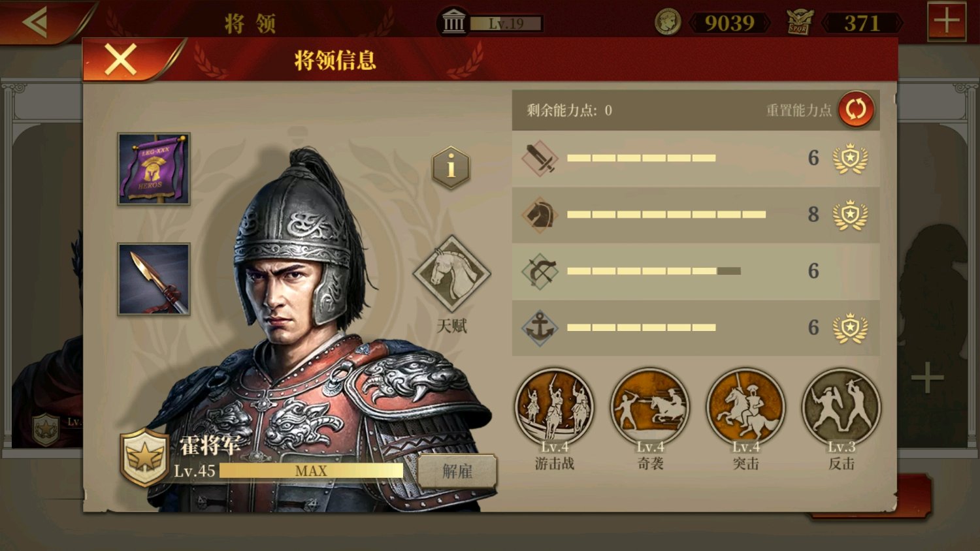Click the navy anchor medal badge
This screenshot has width=980, height=551.
tap(850, 328)
